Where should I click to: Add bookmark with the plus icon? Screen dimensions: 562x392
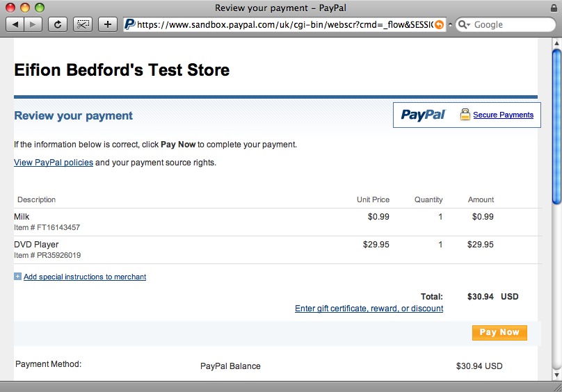(108, 25)
